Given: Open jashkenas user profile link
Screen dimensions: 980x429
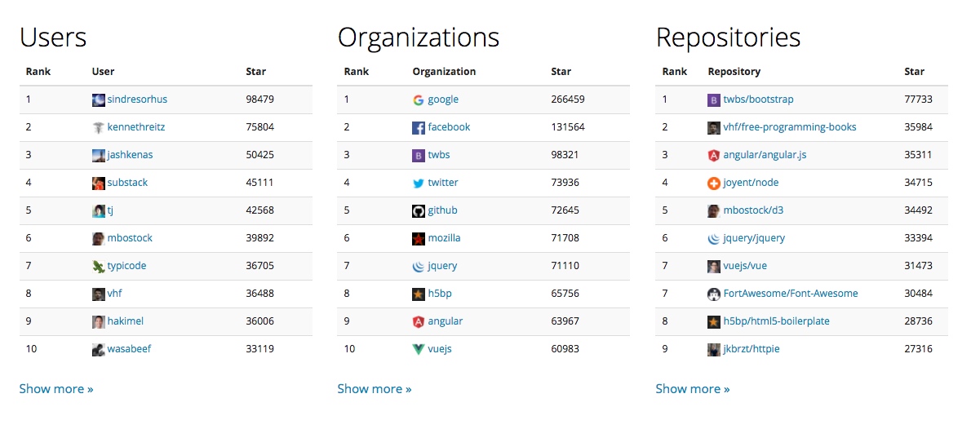Looking at the screenshot, I should pos(130,155).
